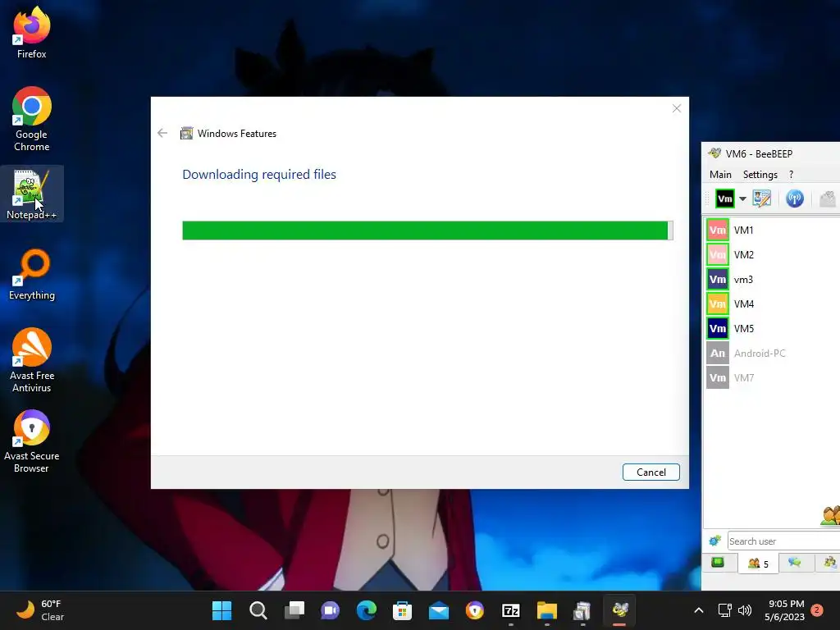Click the Vm status avatar in BeeBEEP toolbar
840x630 pixels.
coord(725,199)
